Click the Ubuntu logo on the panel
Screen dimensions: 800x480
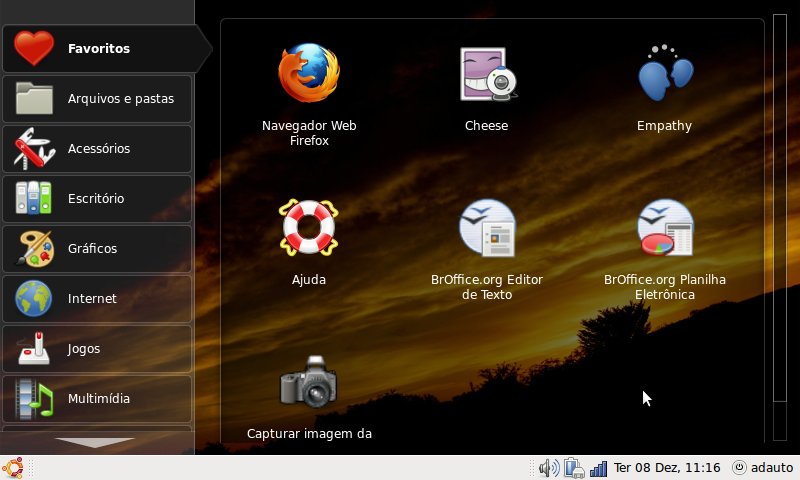[x=12, y=468]
